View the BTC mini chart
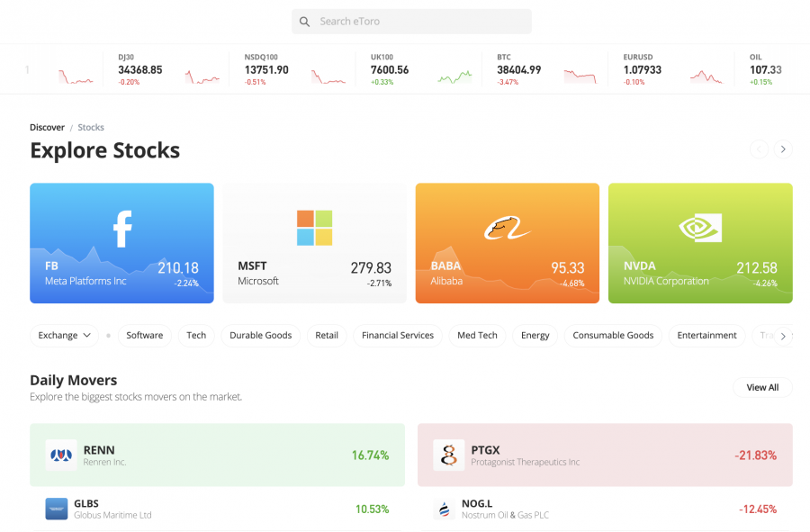Viewport: 810px width, 532px height. point(580,77)
